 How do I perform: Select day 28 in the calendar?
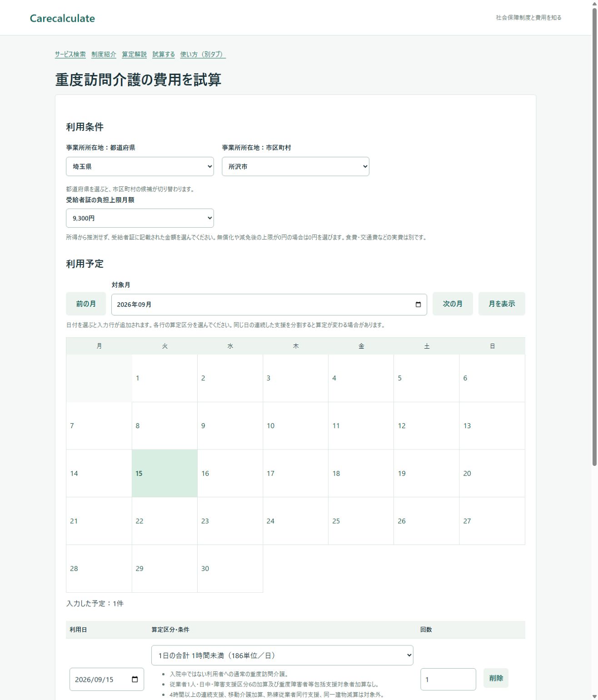point(99,569)
